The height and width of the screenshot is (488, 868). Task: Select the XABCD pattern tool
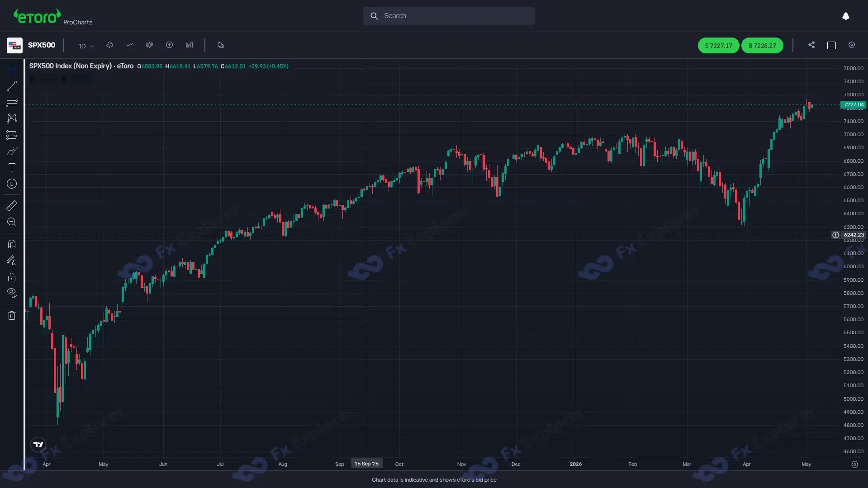point(12,118)
